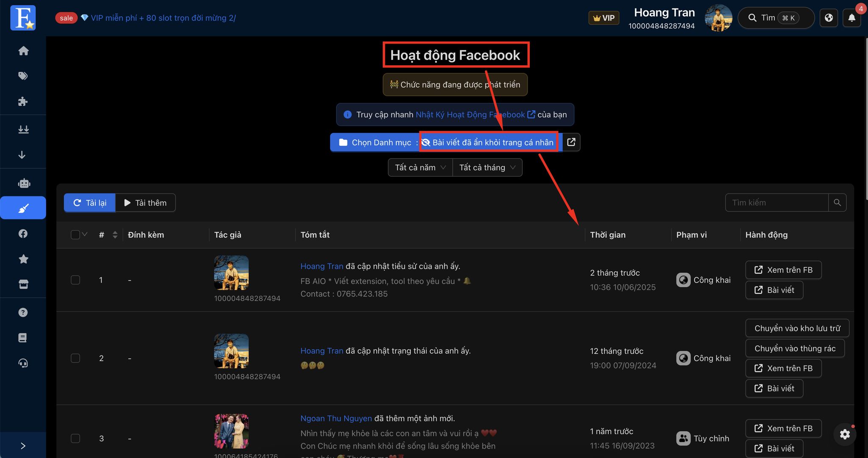Image resolution: width=868 pixels, height=458 pixels.
Task: Tick the checkbox for row 1
Action: (75, 280)
